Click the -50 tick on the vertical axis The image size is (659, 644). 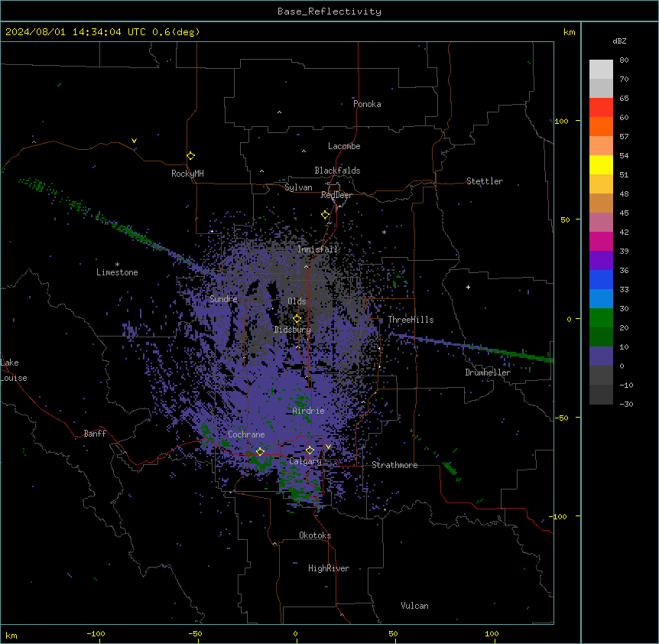[x=561, y=418]
